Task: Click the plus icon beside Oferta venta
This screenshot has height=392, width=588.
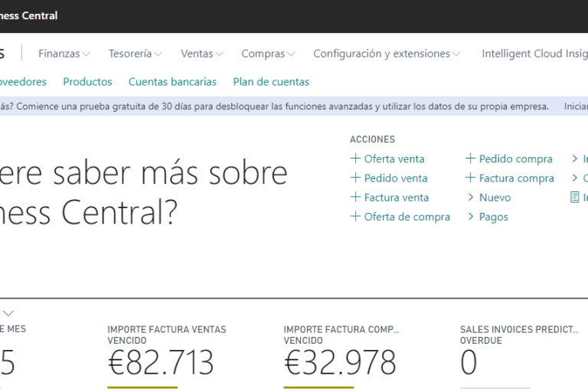Action: [x=355, y=159]
